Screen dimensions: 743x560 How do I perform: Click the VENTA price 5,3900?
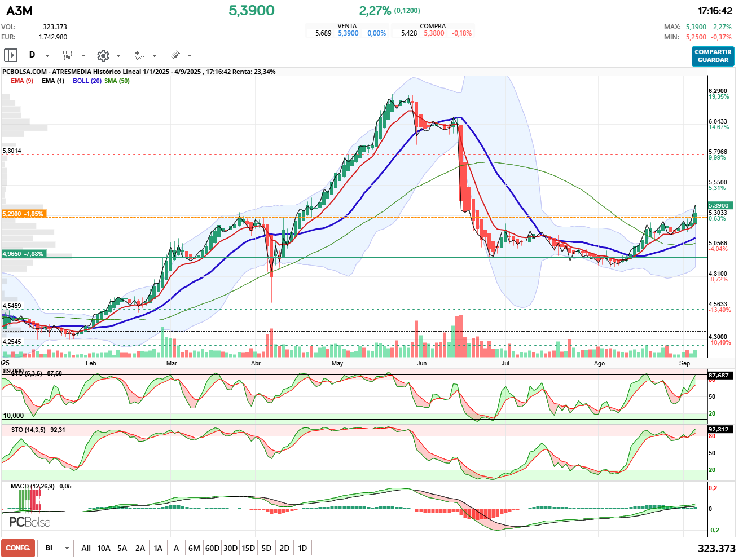coord(348,33)
